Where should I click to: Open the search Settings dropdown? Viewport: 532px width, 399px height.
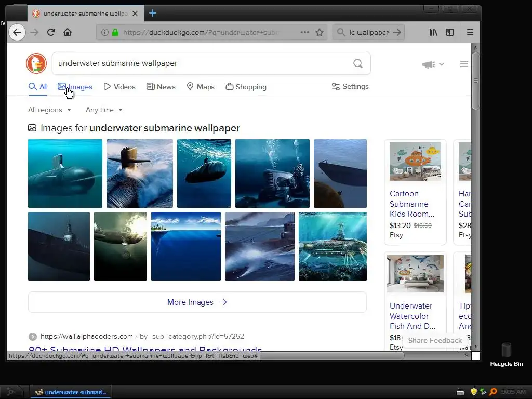(x=350, y=87)
